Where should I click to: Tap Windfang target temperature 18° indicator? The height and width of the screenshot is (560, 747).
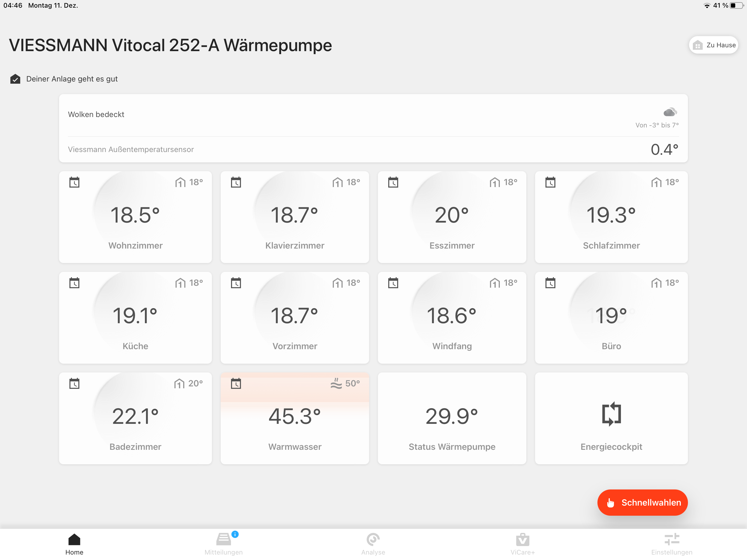click(503, 283)
